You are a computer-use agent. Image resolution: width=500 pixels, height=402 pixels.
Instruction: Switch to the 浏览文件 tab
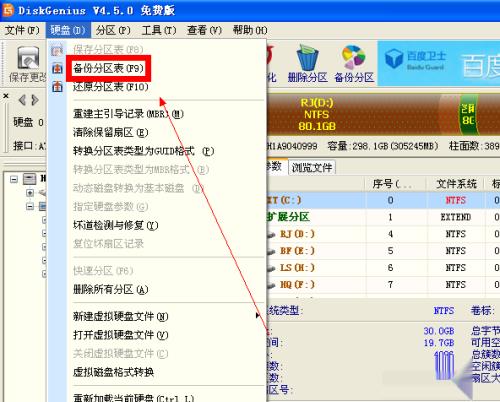312,167
